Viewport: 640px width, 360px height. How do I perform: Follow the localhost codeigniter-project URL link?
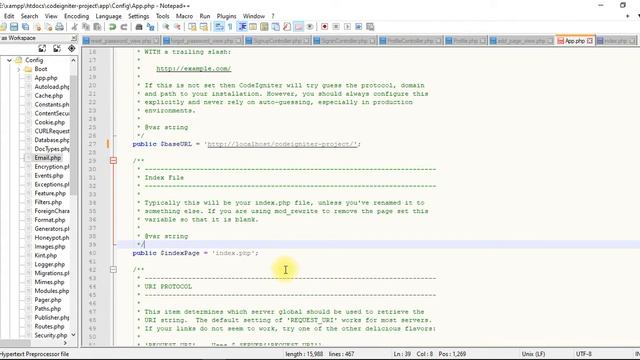(282, 144)
